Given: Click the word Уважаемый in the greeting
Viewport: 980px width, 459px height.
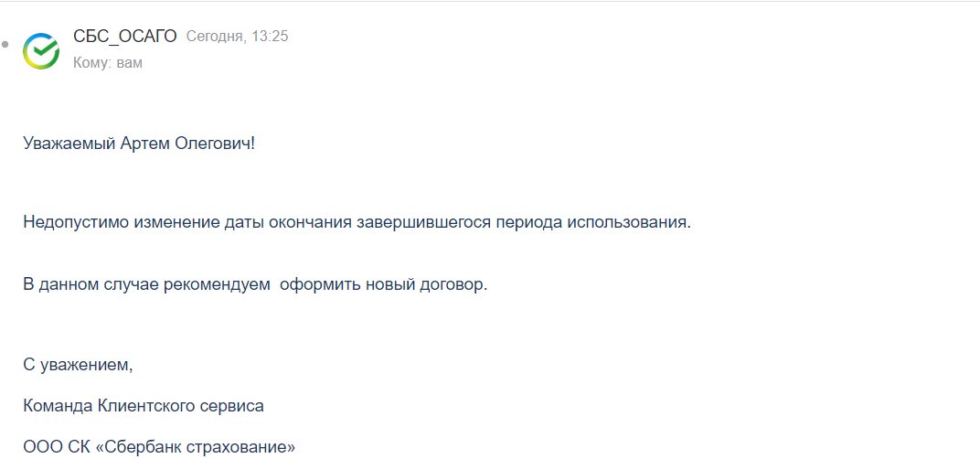Looking at the screenshot, I should click(69, 144).
